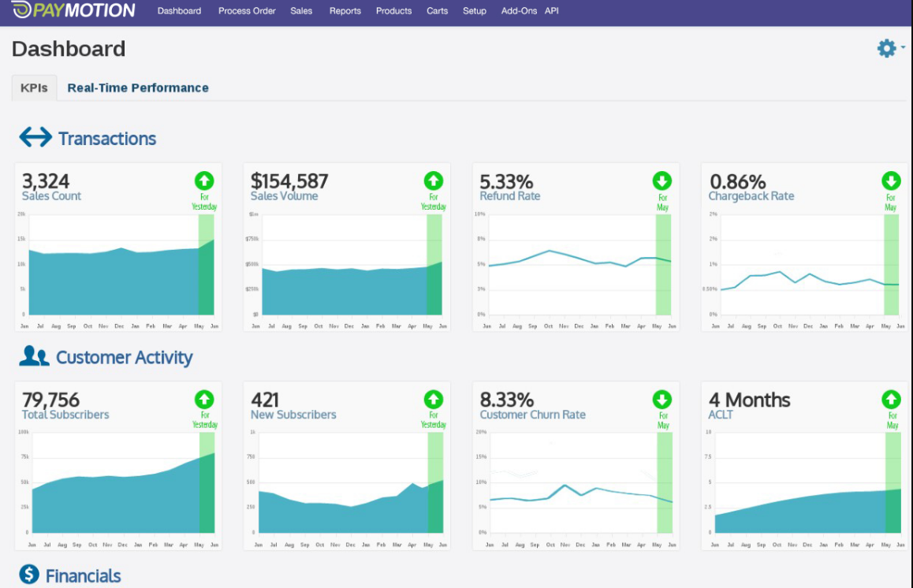
Task: Click the green down arrow on Refund Rate
Action: coord(662,180)
